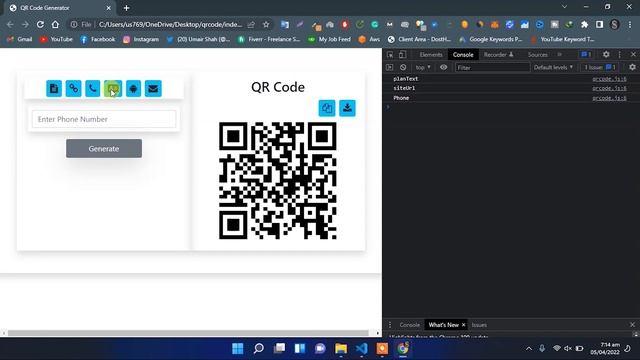Open the Facebook bookmark
The image size is (640, 360).
click(x=98, y=39)
